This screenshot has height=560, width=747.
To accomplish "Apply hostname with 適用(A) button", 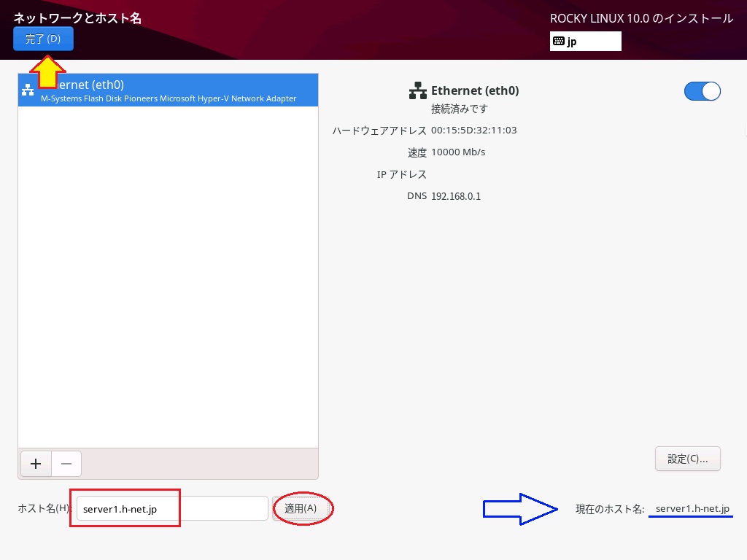I will point(301,509).
